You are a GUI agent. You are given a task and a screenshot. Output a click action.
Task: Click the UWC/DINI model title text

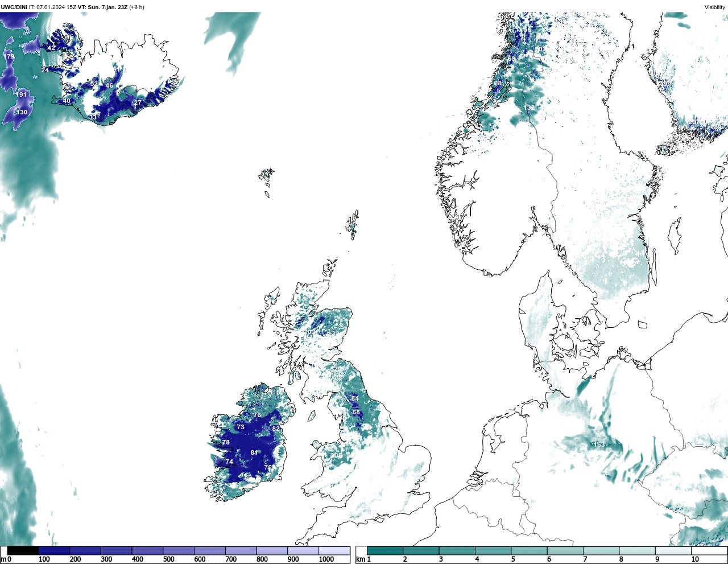[x=14, y=7]
